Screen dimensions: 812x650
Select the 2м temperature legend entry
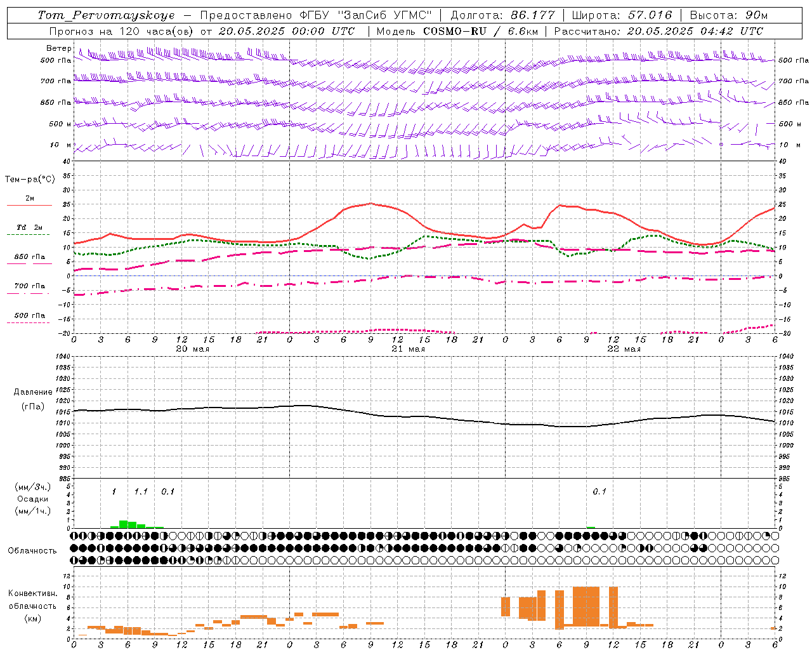(x=30, y=199)
